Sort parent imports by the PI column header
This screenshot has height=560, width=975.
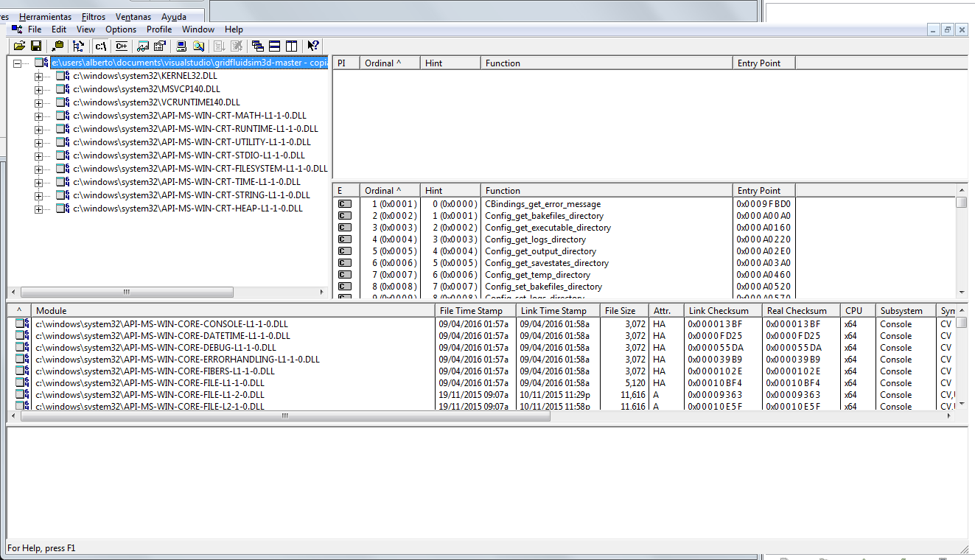(346, 63)
